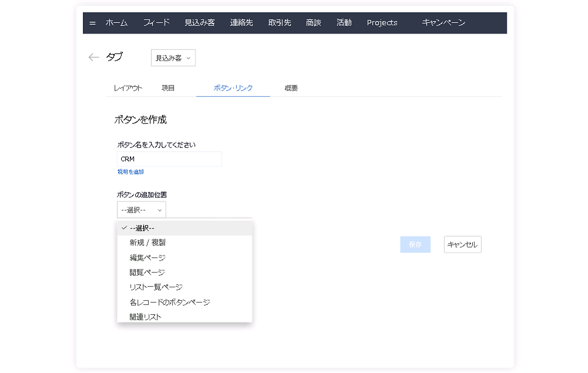
Task: Choose 編集ページ from the dropdown
Action: (x=185, y=258)
